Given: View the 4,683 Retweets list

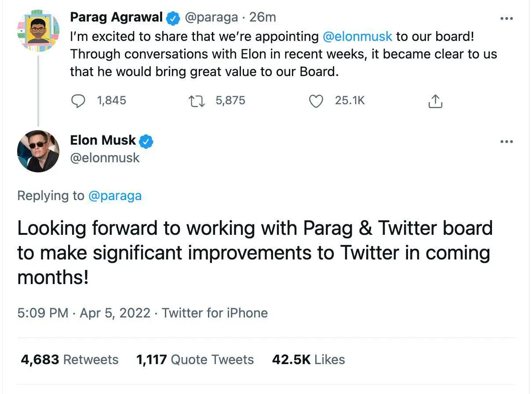Looking at the screenshot, I should (x=69, y=360).
